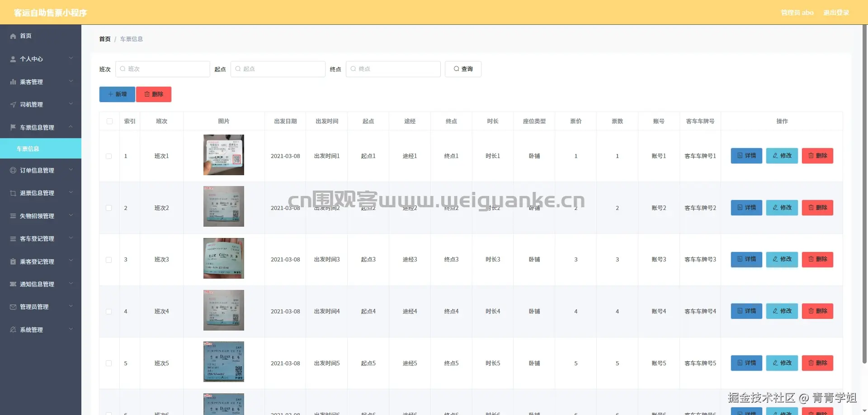Click 修改 for row 班次4

(x=782, y=311)
